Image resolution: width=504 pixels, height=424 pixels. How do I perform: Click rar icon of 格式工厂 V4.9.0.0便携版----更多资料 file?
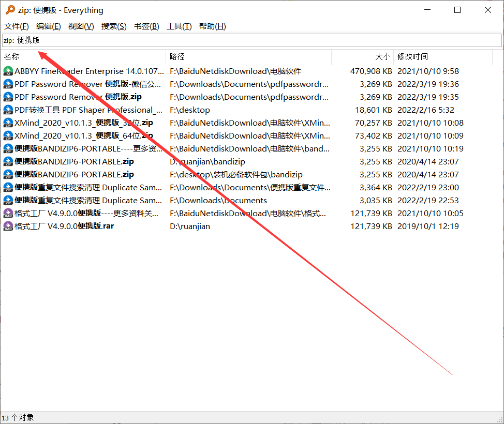8,213
